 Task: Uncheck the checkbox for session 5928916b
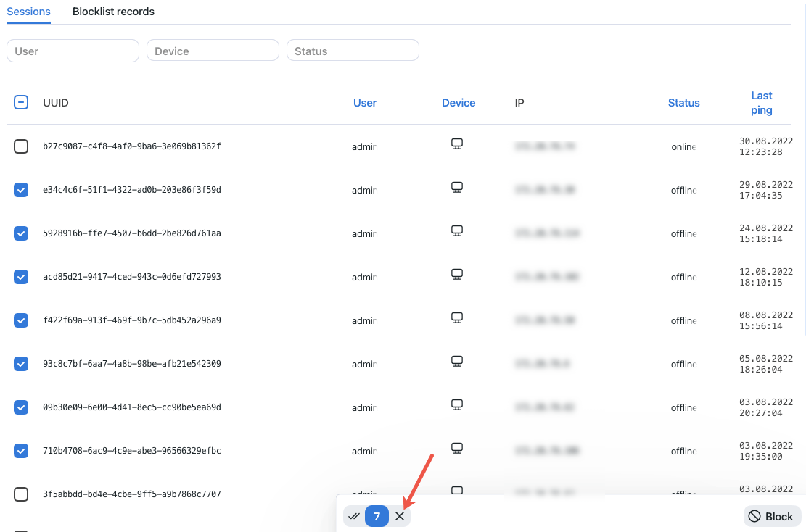coord(21,233)
